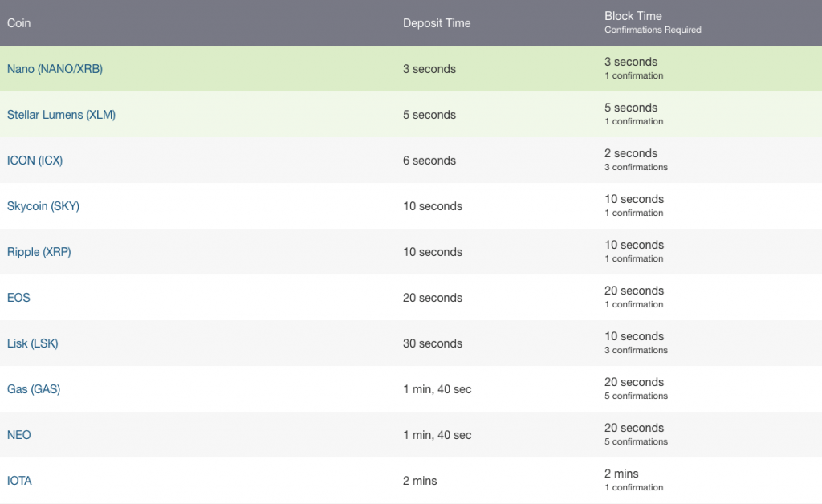Open the Nano (NANO/XRB) coin link
Screen dimensions: 822x504
point(55,69)
